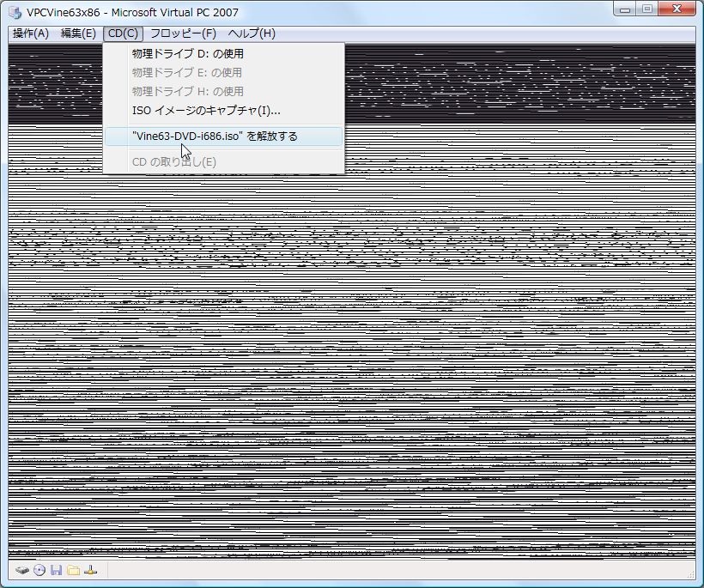Click the network adapter status icon
704x588 pixels.
90,571
